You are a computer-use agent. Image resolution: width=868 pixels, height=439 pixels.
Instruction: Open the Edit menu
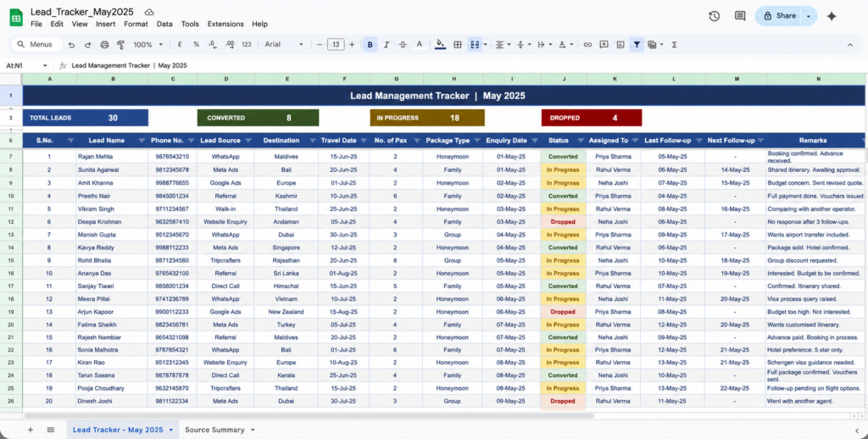57,25
